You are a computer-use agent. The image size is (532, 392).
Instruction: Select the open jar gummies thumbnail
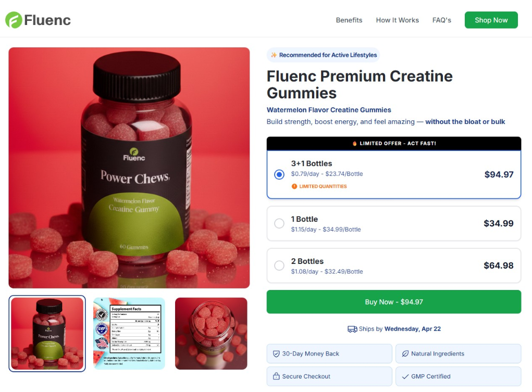pos(211,333)
